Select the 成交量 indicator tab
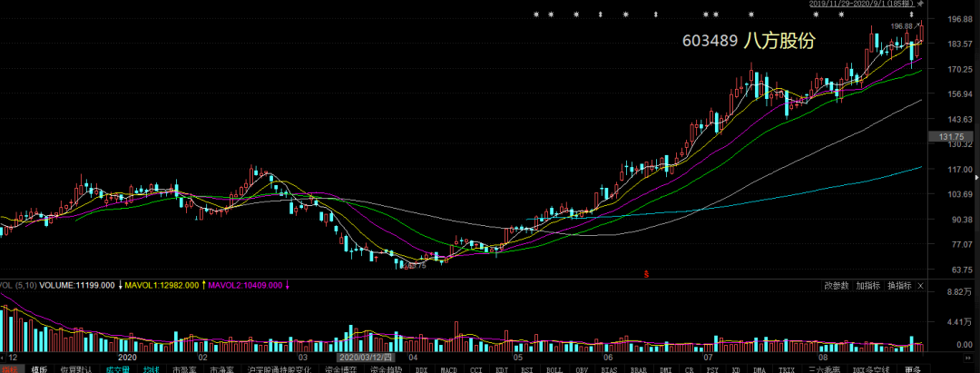 [117, 369]
